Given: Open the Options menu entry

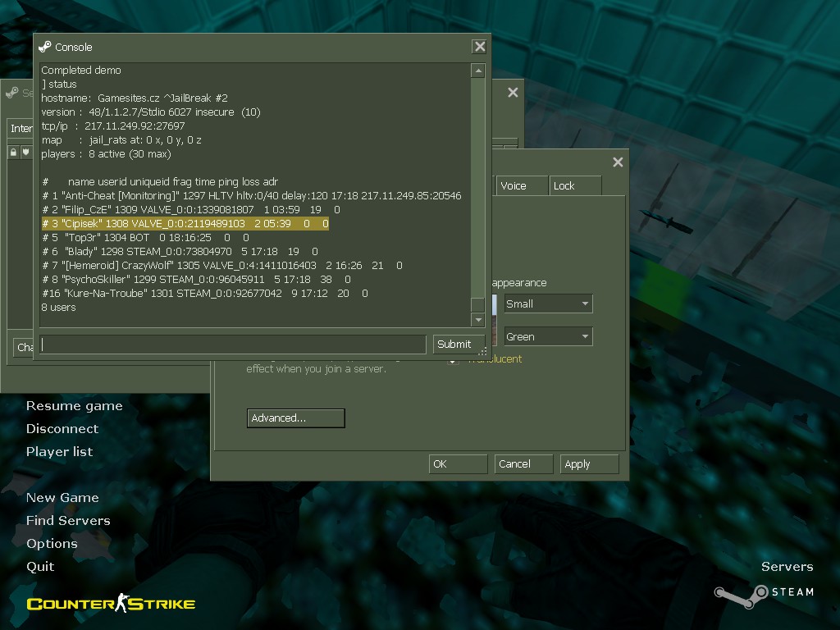Looking at the screenshot, I should tap(52, 544).
